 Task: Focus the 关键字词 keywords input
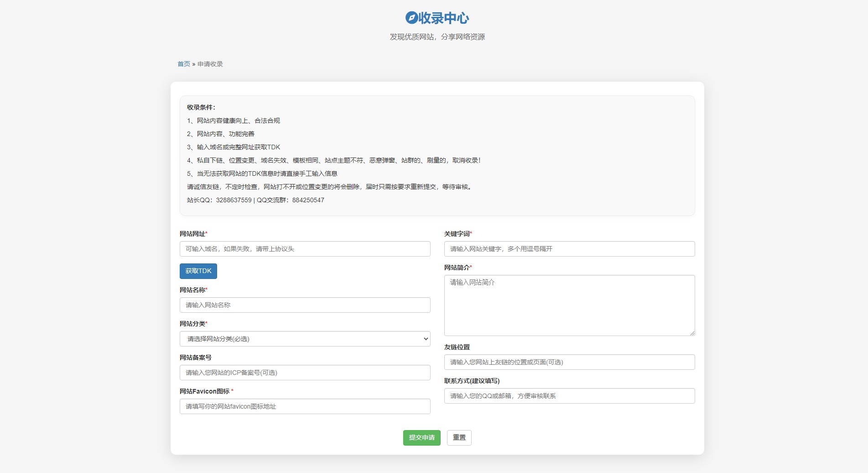[569, 249]
